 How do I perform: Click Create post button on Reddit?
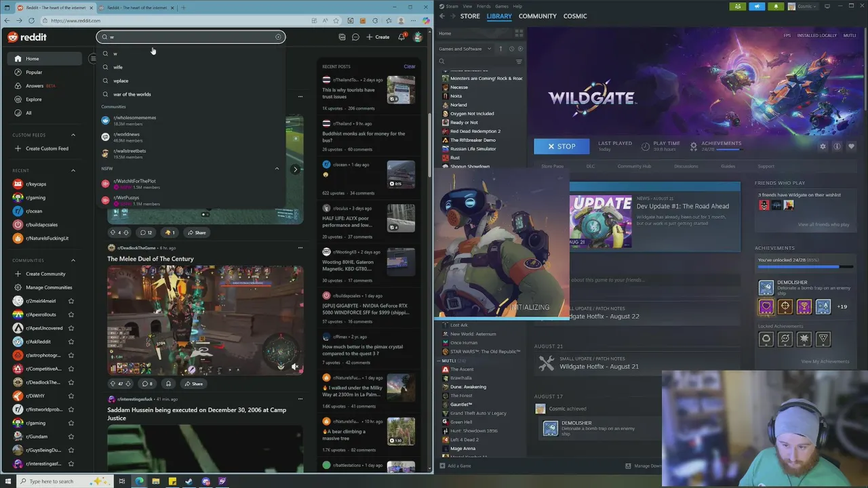tap(378, 37)
